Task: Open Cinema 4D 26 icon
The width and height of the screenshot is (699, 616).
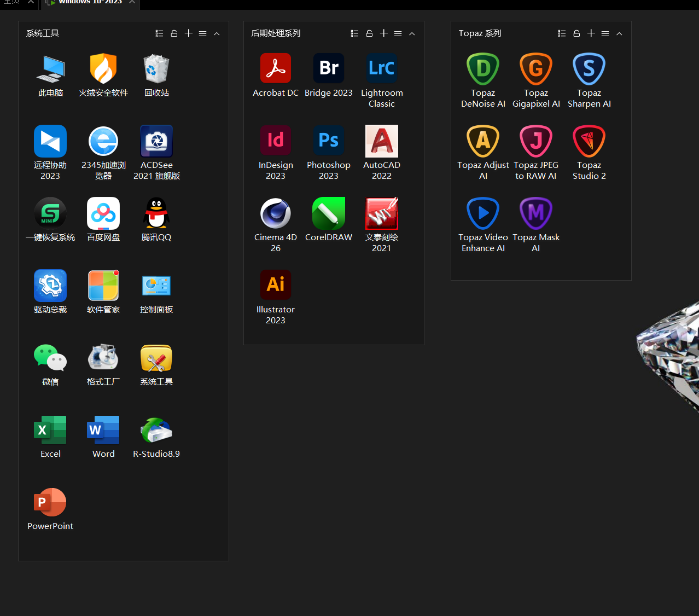Action: 276,213
